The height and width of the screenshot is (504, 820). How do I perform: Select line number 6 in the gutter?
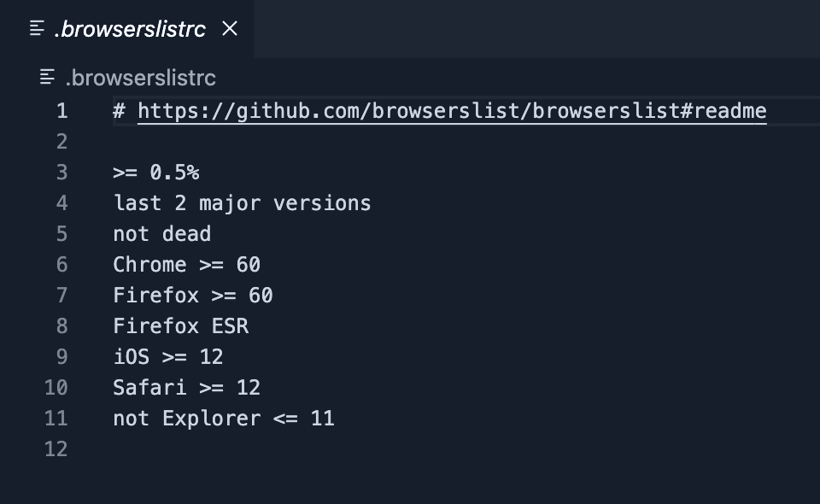click(x=61, y=264)
